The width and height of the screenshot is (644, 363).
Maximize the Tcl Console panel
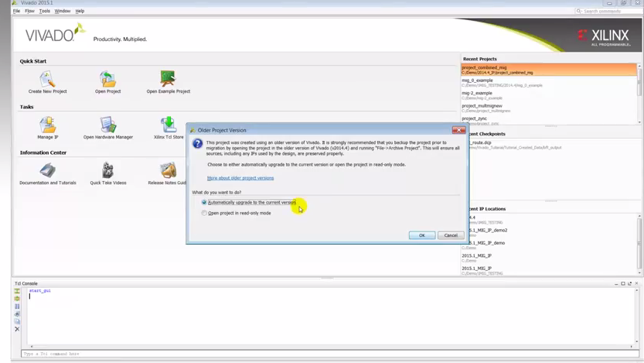(x=623, y=283)
